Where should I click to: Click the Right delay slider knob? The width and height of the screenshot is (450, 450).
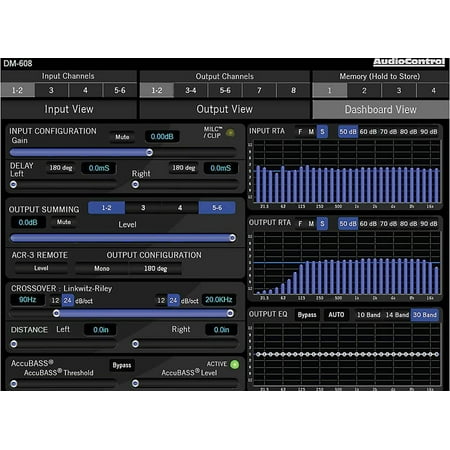pos(135,184)
